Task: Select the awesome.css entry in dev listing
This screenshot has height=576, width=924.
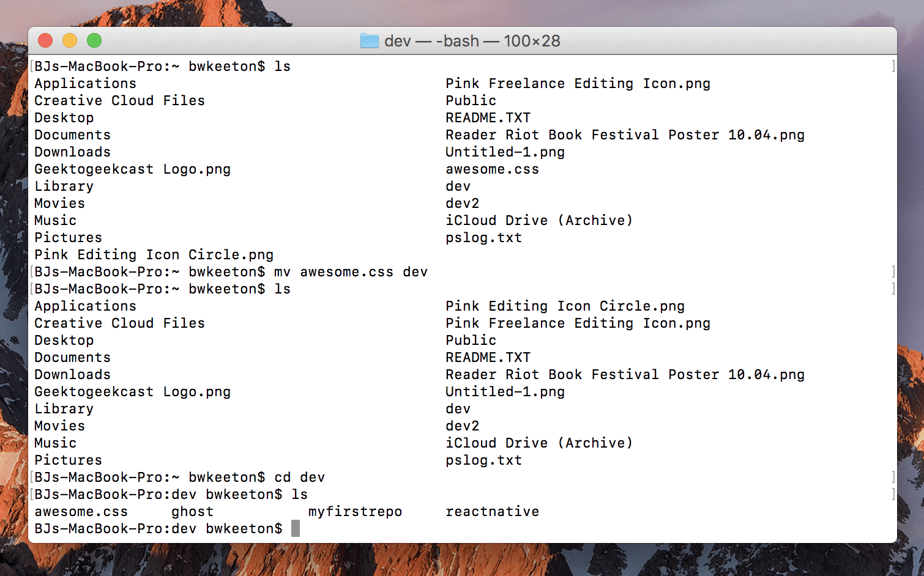Action: [x=81, y=511]
